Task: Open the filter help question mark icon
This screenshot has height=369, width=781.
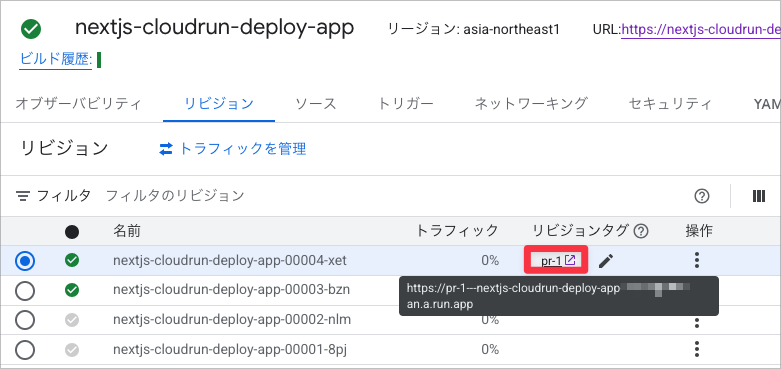Action: pyautogui.click(x=701, y=196)
